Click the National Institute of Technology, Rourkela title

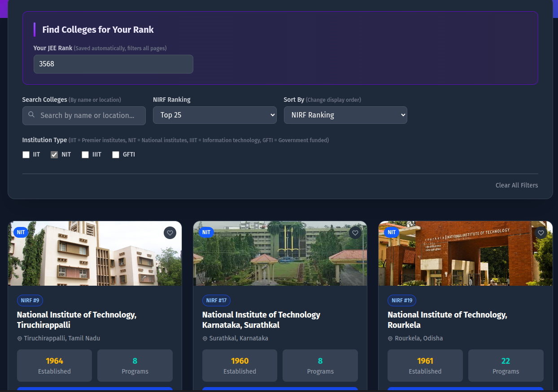click(448, 320)
